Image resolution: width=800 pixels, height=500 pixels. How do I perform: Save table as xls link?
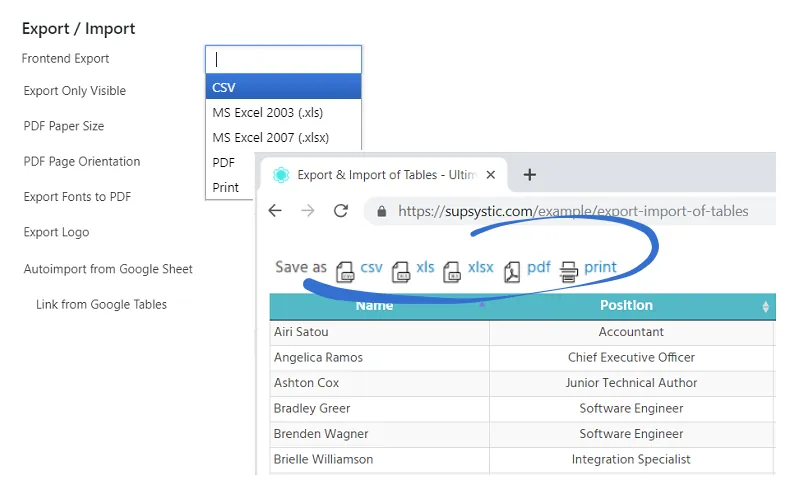[x=425, y=267]
